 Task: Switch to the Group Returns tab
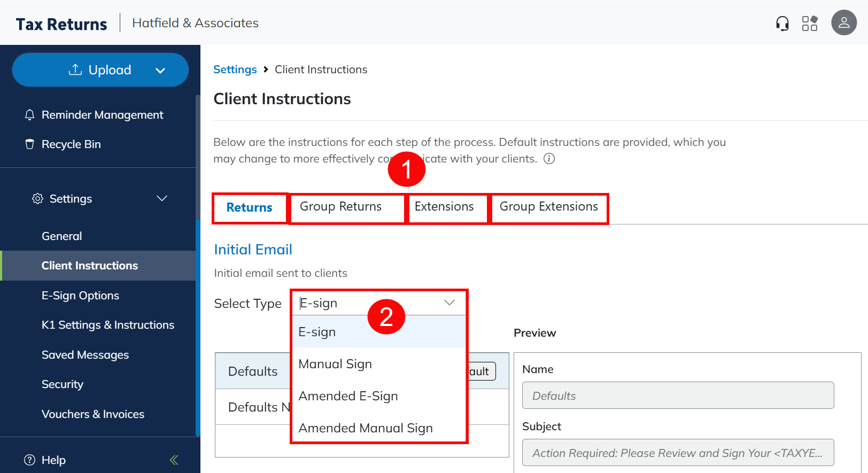coord(340,207)
